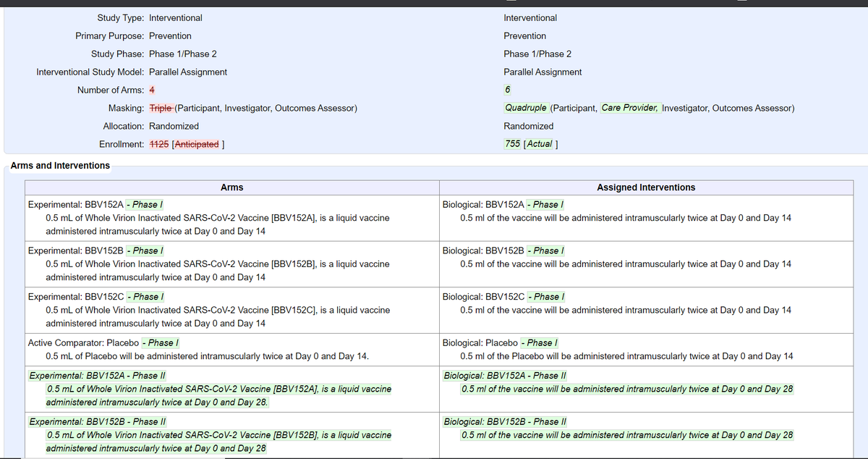Click the 'Arms and Interventions' section heading
The image size is (868, 459).
pyautogui.click(x=60, y=166)
